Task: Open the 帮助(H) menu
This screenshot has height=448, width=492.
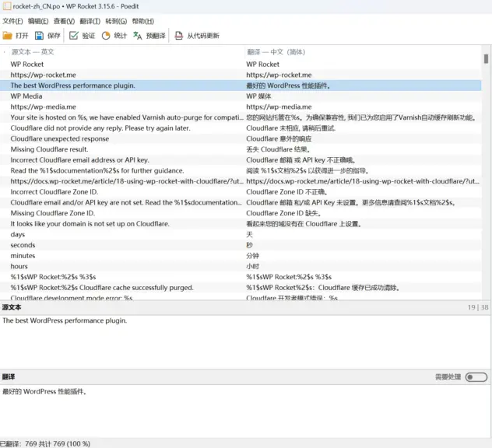Action: (142, 21)
